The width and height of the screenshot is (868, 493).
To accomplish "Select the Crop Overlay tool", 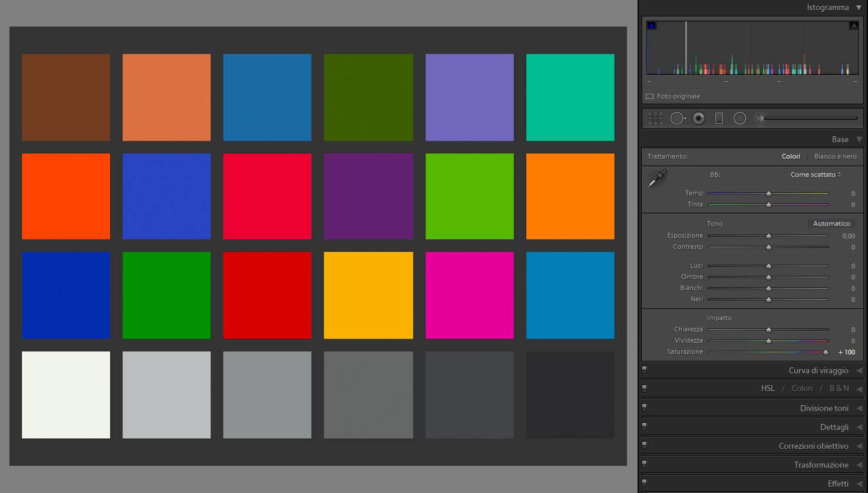I will pos(655,119).
